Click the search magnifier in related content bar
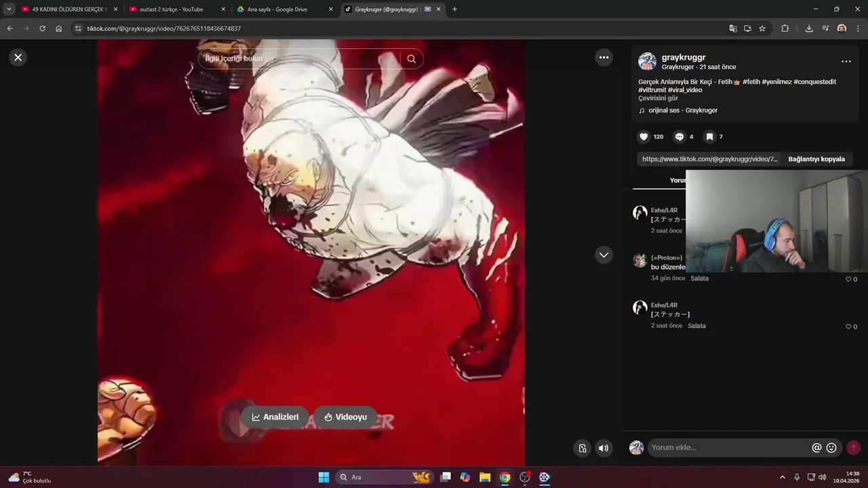 tap(411, 59)
